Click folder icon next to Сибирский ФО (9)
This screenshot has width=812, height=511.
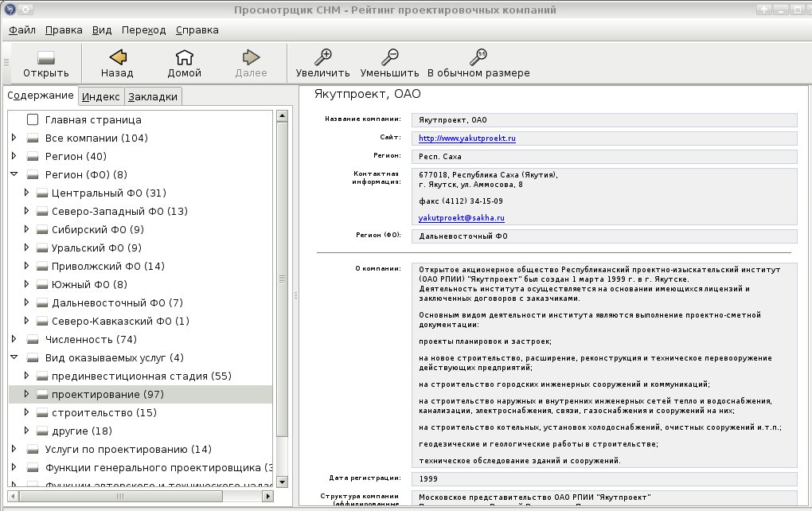coord(42,230)
